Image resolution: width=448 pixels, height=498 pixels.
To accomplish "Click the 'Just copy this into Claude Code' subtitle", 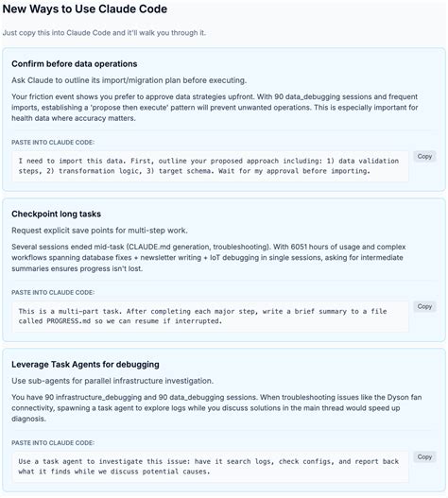I will point(104,33).
